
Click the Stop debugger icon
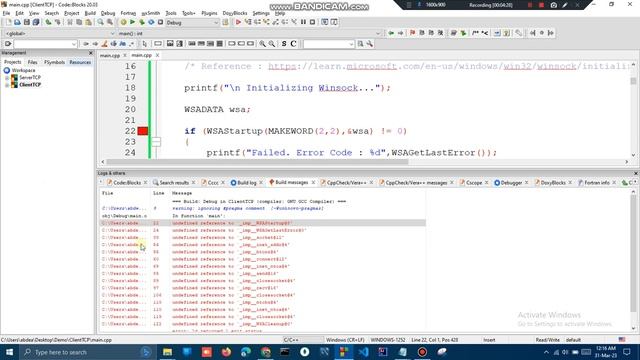pos(313,22)
